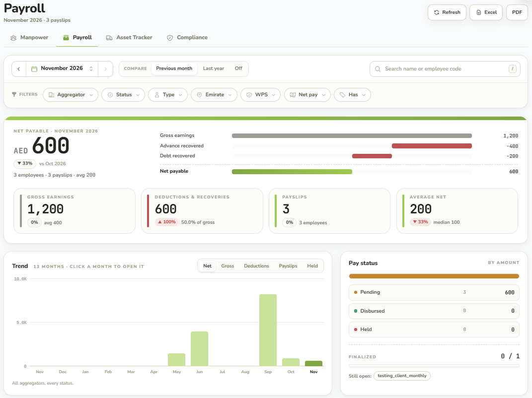Click the slash shortcut badge in search

pyautogui.click(x=512, y=69)
